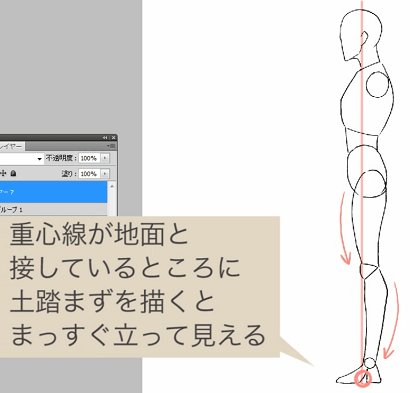The width and height of the screenshot is (410, 393).
Task: Open the opacity slider arrow next to 不透明度
Action: tap(105, 158)
